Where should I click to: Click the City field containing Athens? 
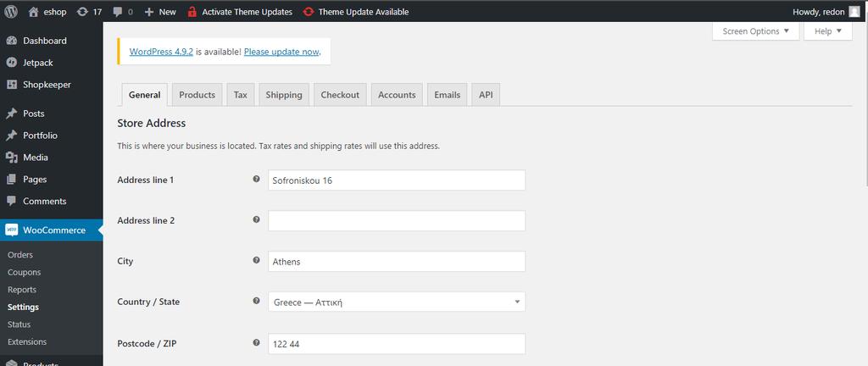(x=397, y=262)
